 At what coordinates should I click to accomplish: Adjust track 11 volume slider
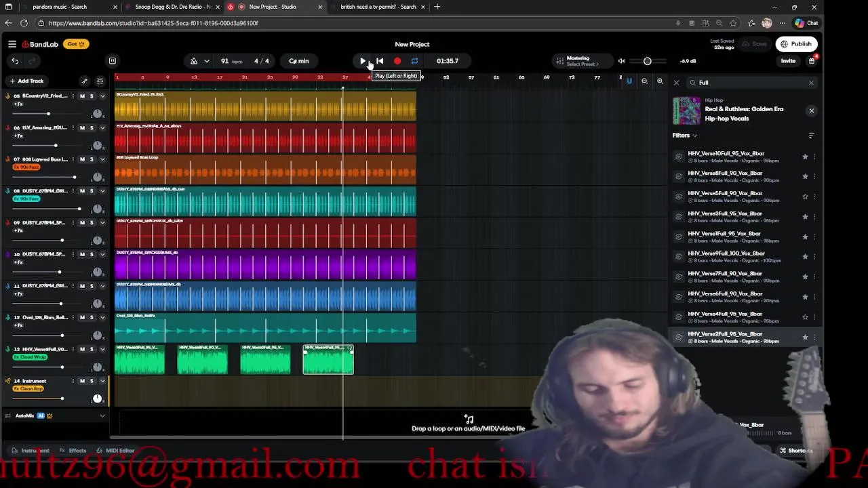(60, 304)
